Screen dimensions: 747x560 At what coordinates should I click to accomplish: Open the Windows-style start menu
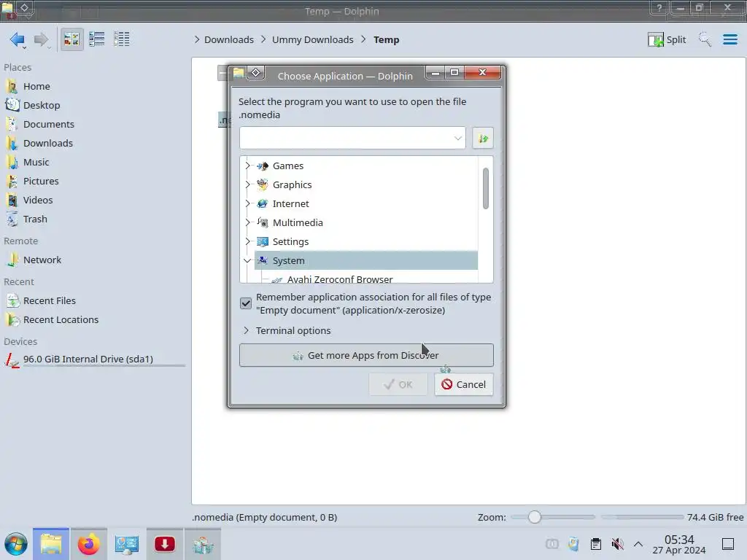click(16, 544)
